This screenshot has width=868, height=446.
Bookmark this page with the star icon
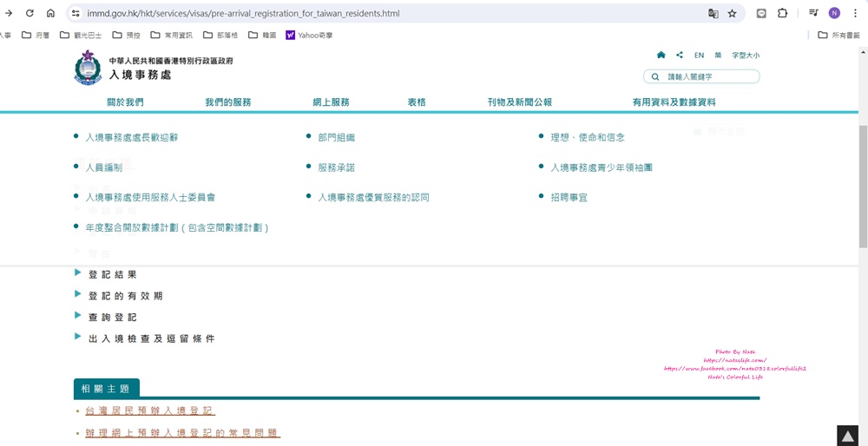tap(732, 13)
